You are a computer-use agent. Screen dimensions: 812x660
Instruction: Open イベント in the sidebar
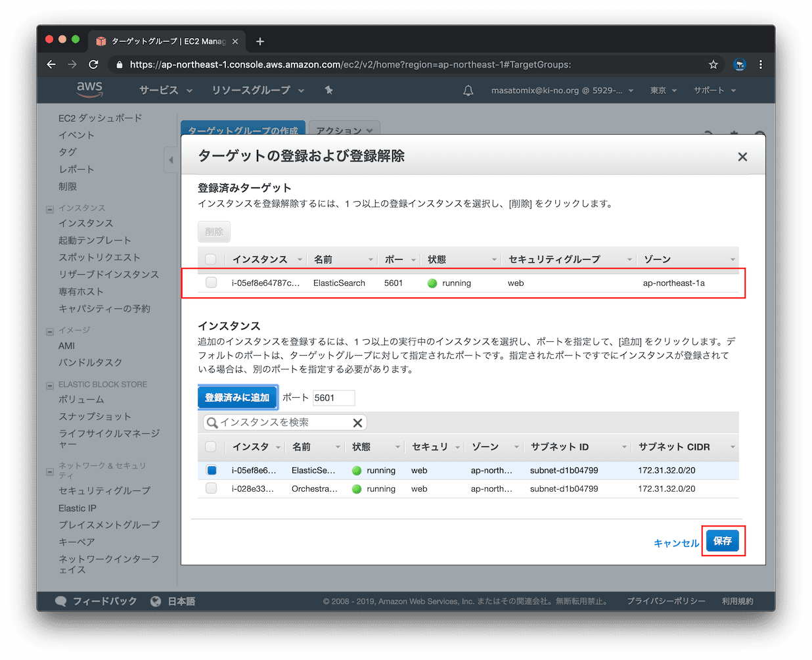(x=76, y=135)
